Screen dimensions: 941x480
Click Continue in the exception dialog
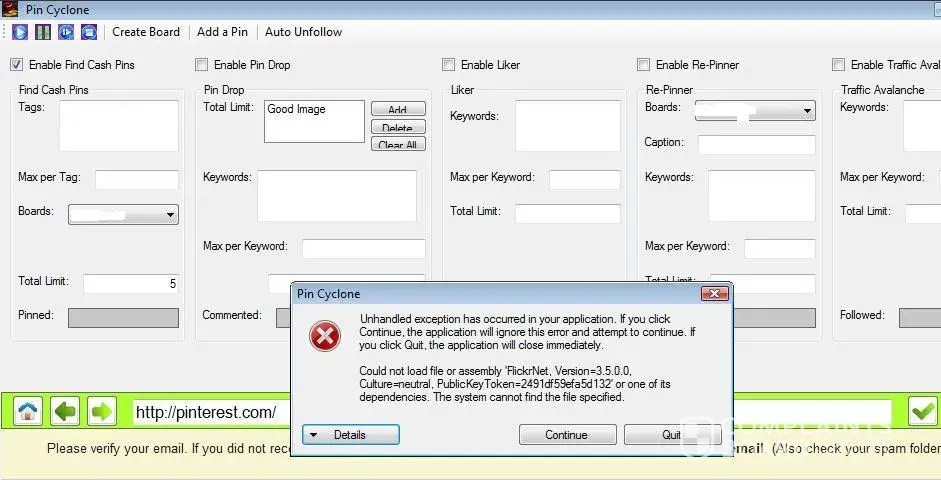567,435
